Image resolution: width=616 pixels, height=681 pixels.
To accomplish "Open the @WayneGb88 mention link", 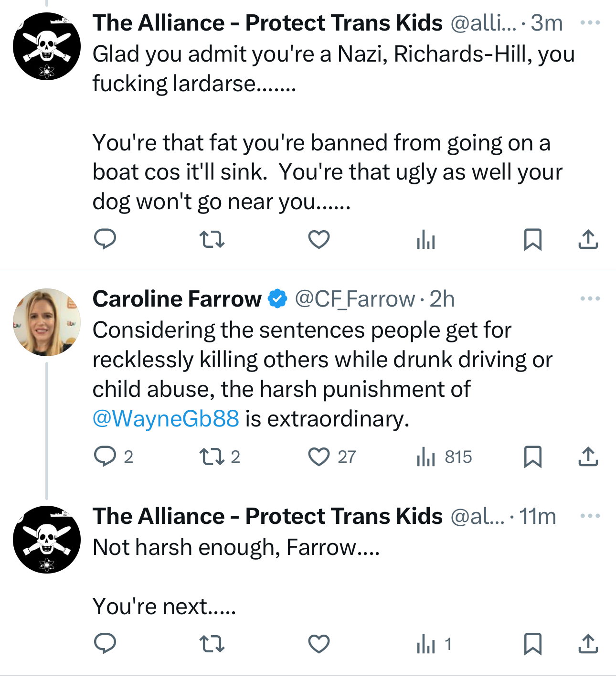I will (x=166, y=419).
